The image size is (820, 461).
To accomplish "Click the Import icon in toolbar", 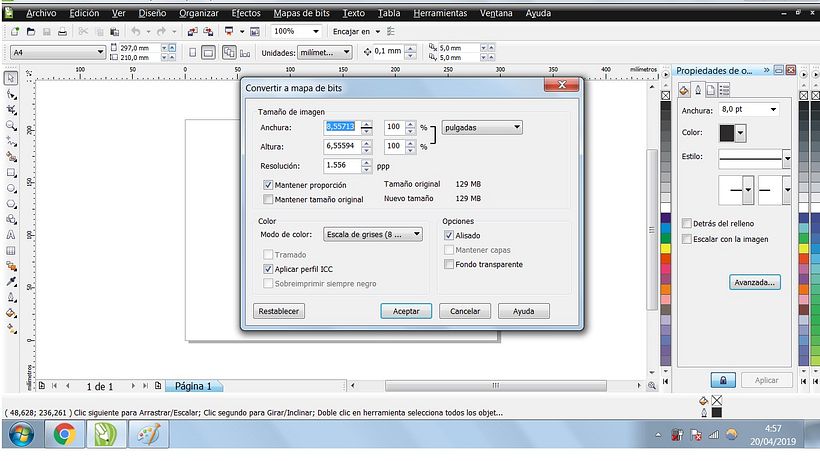I will [192, 32].
